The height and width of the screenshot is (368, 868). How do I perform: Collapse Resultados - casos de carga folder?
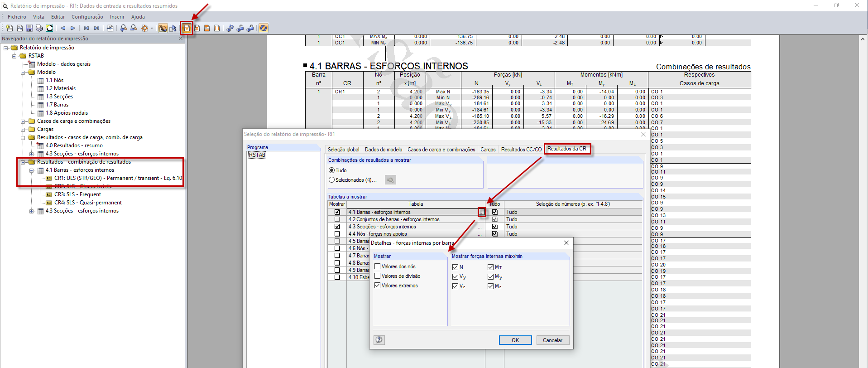tap(23, 137)
